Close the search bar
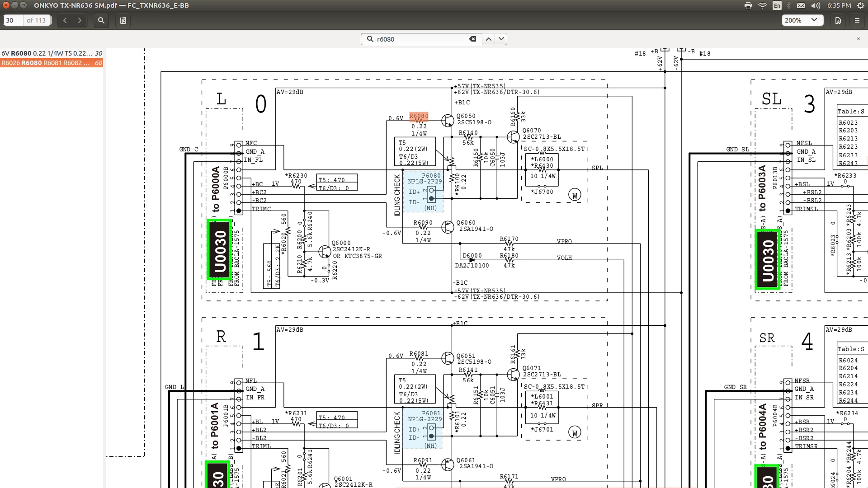This screenshot has width=868, height=488. pyautogui.click(x=858, y=39)
